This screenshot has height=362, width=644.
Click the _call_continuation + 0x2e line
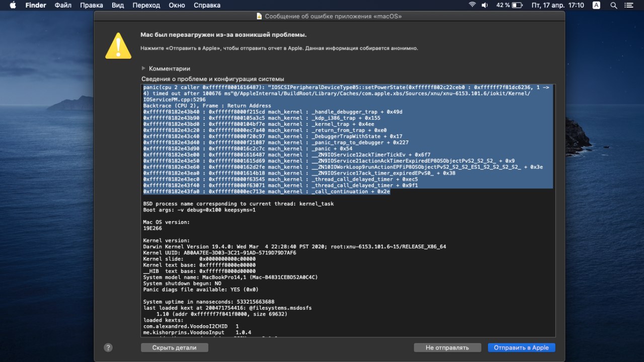click(267, 191)
